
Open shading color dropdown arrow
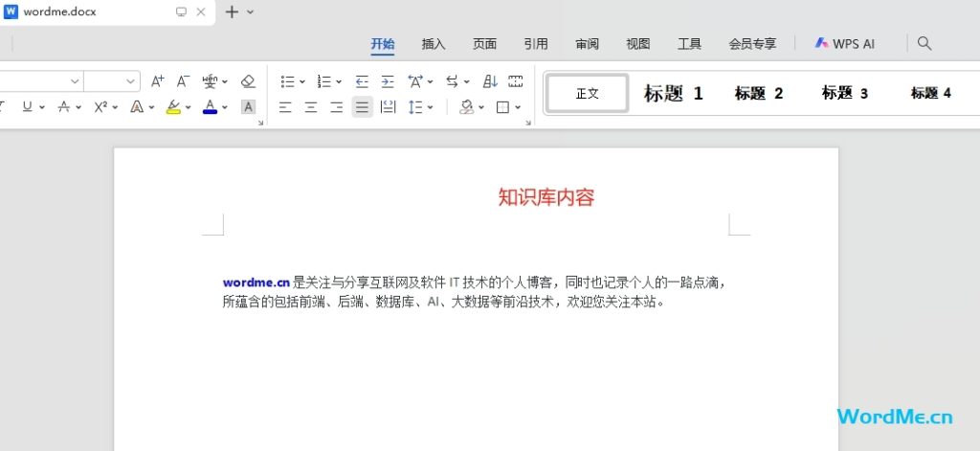point(481,107)
